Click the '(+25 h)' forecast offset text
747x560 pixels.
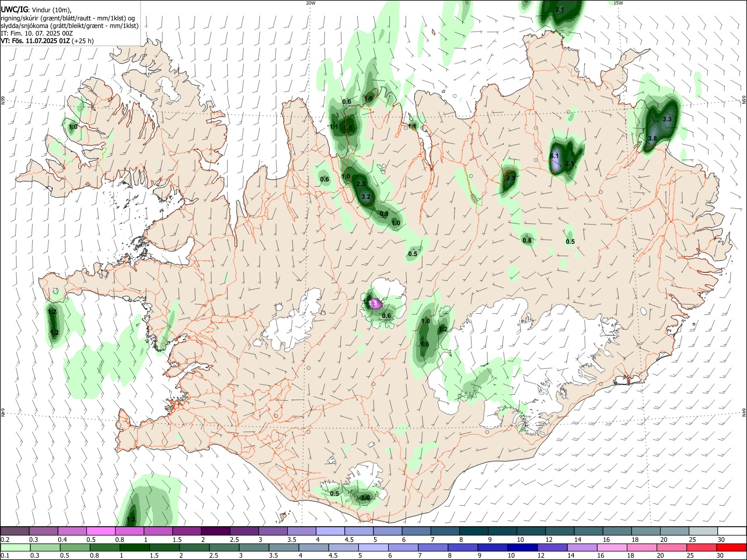coord(83,41)
